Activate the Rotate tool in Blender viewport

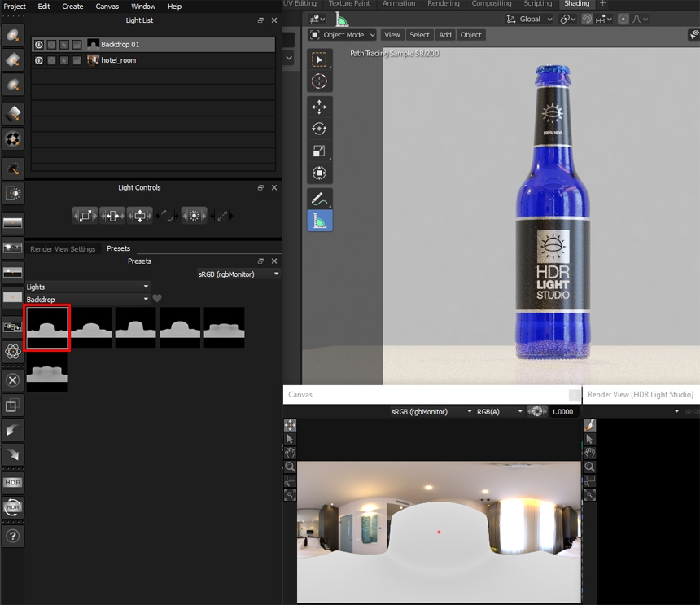(319, 129)
